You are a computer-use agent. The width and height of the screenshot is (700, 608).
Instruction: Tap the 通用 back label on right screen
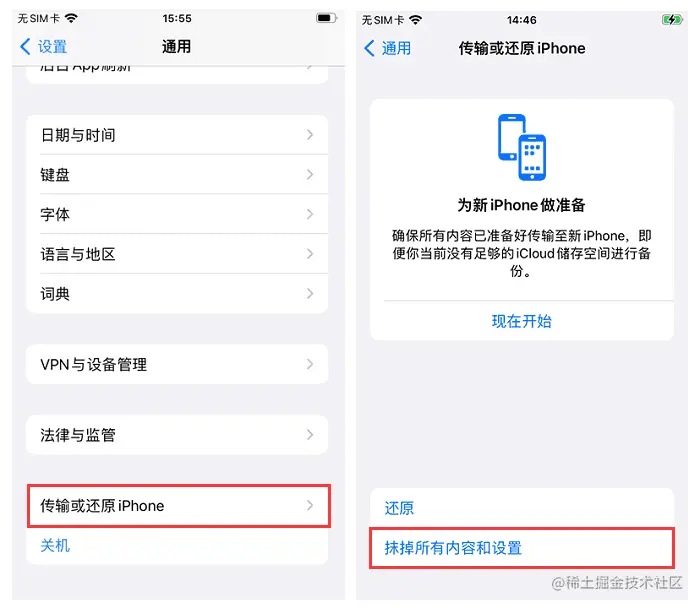click(396, 48)
